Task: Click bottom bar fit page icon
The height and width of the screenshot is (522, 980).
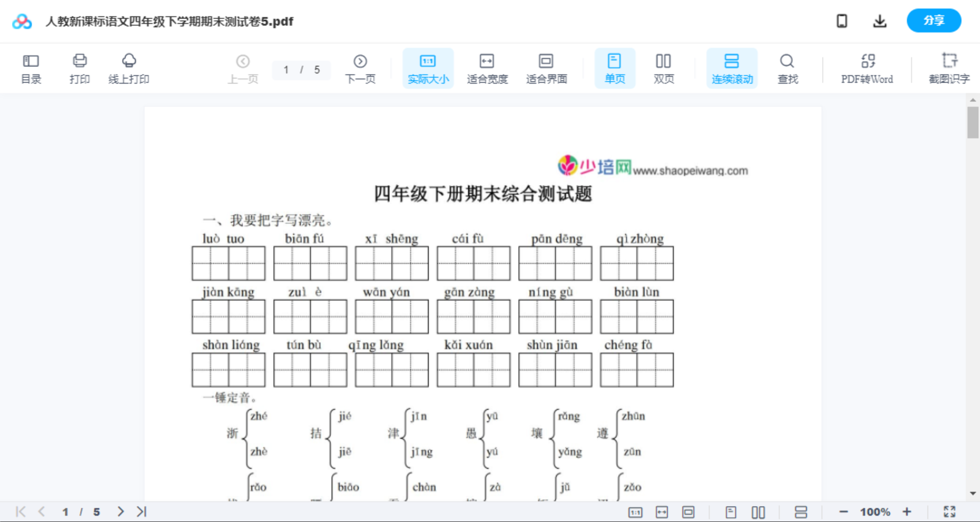Action: [689, 512]
